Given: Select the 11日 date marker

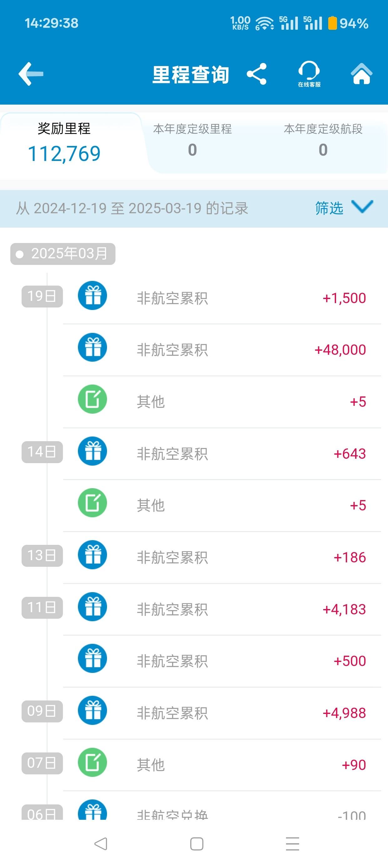Looking at the screenshot, I should coord(42,607).
